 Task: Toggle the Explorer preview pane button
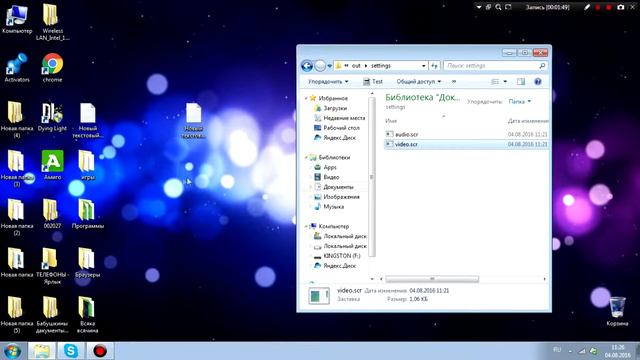click(521, 82)
